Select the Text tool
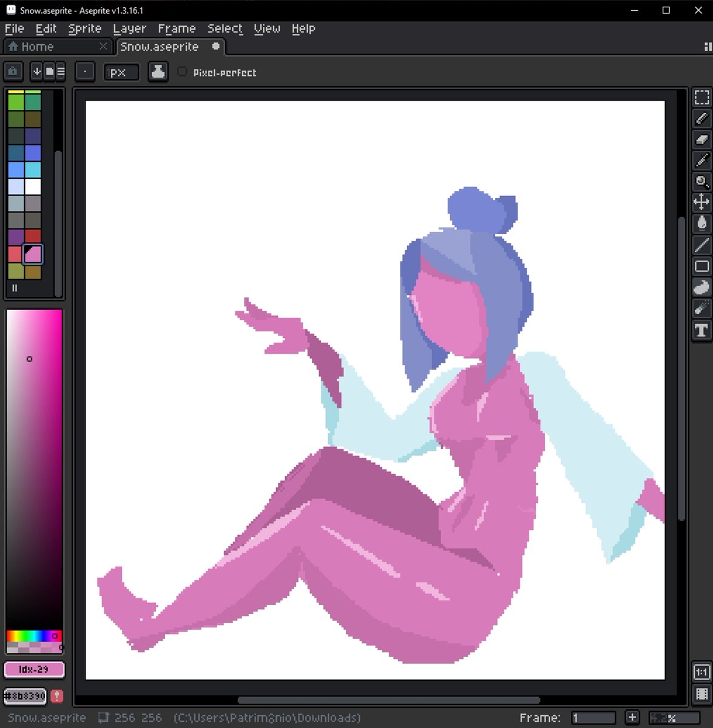 point(701,330)
